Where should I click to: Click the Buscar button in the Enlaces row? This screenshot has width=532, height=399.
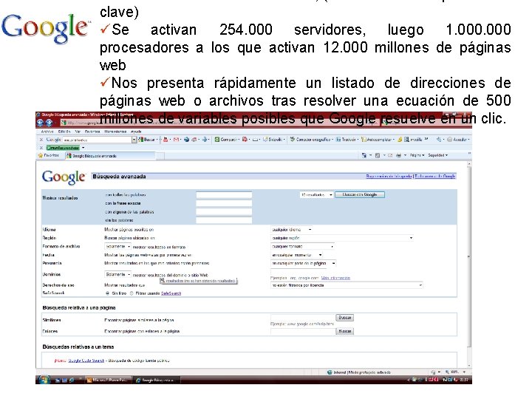point(345,331)
